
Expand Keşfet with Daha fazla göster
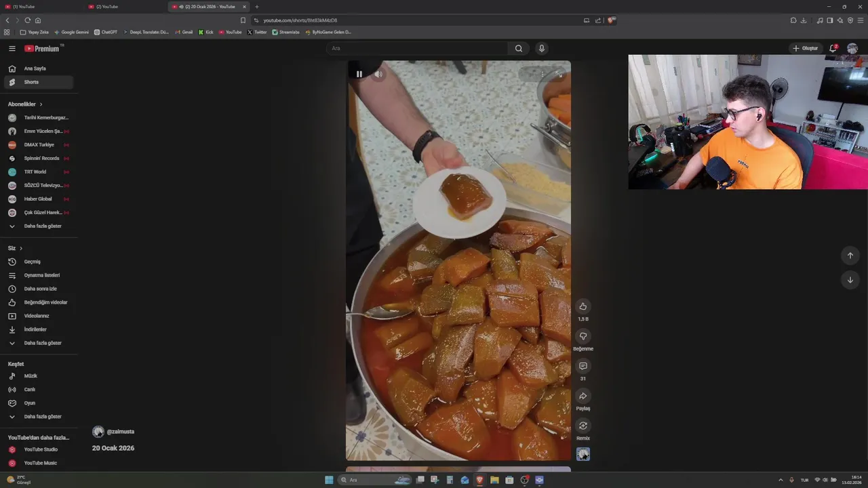(x=39, y=416)
